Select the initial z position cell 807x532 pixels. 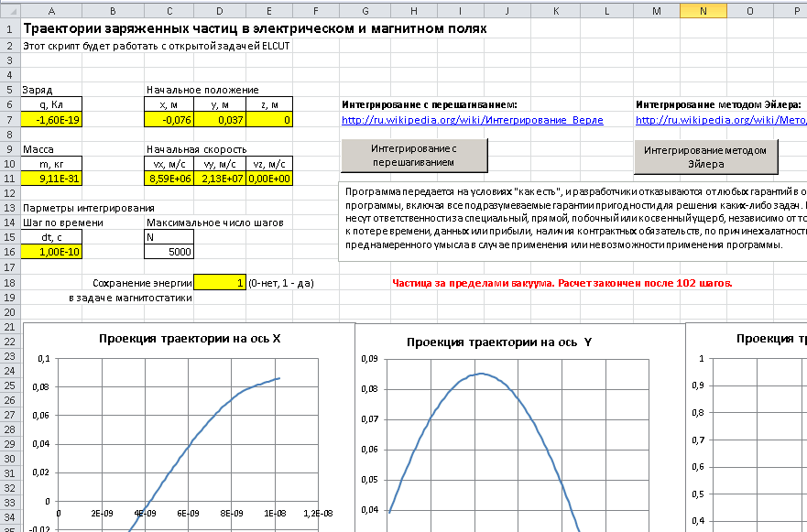[269, 120]
